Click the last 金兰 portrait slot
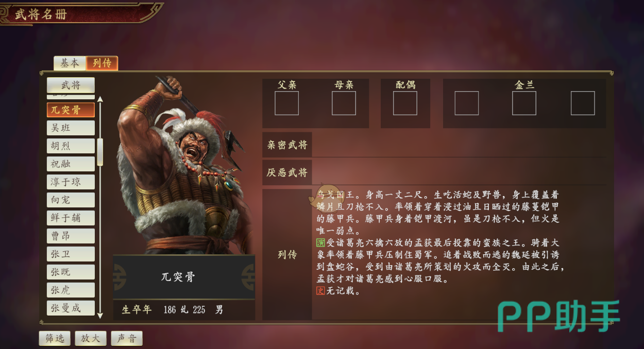The image size is (644, 349). [583, 103]
